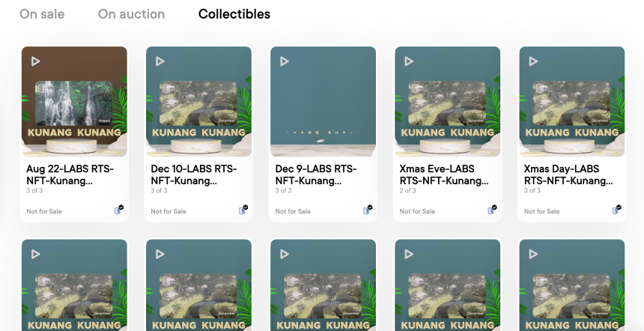Play the Dec 10-LABS RTS-NFT video
The width and height of the screenshot is (644, 331).
click(160, 61)
